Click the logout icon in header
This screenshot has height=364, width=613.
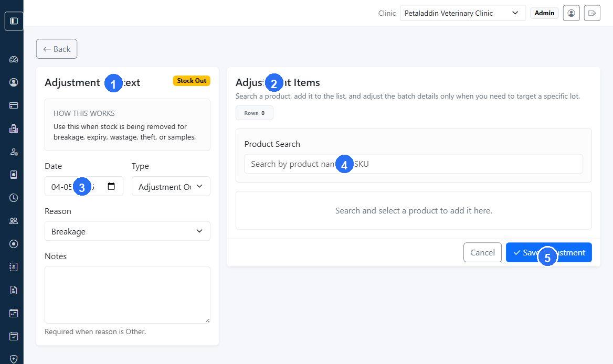(592, 13)
